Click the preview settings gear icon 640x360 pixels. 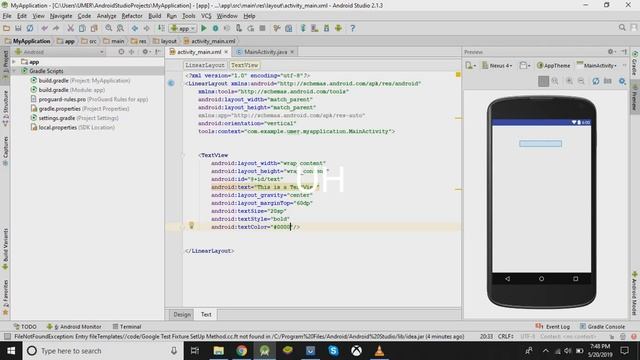[622, 81]
